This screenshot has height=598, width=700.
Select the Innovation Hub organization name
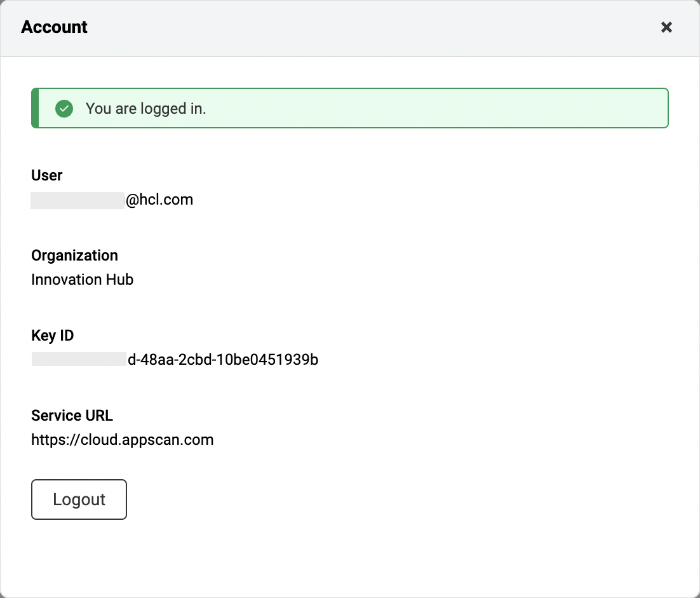(x=82, y=280)
